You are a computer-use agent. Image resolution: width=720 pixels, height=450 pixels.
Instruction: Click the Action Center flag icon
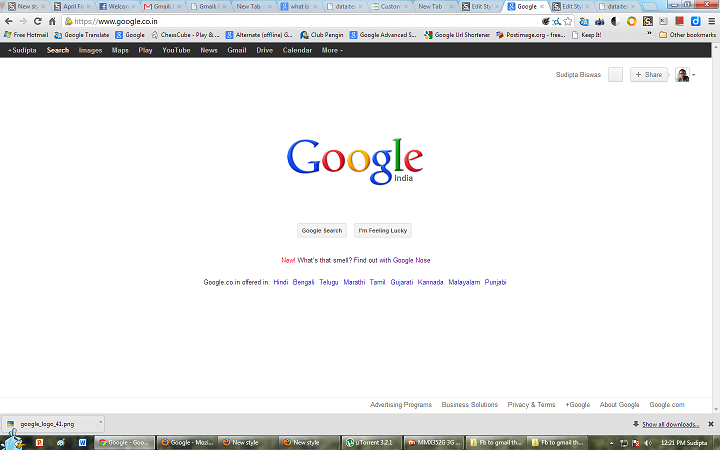[636, 443]
